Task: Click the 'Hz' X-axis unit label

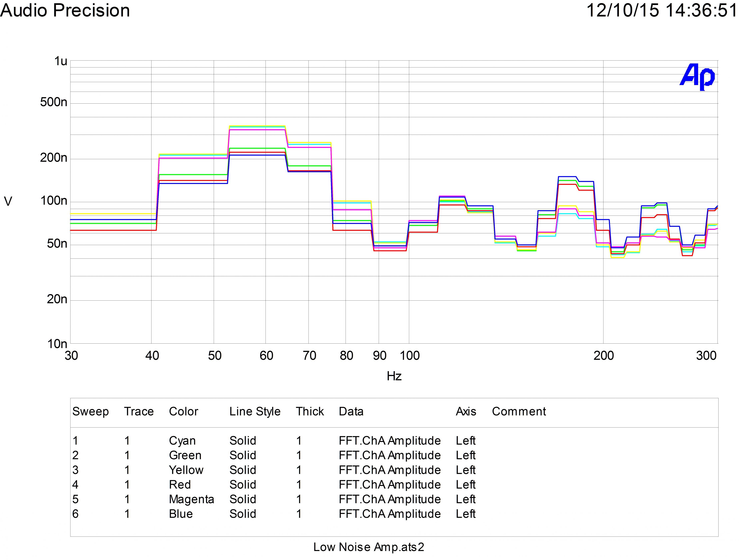Action: click(x=394, y=376)
